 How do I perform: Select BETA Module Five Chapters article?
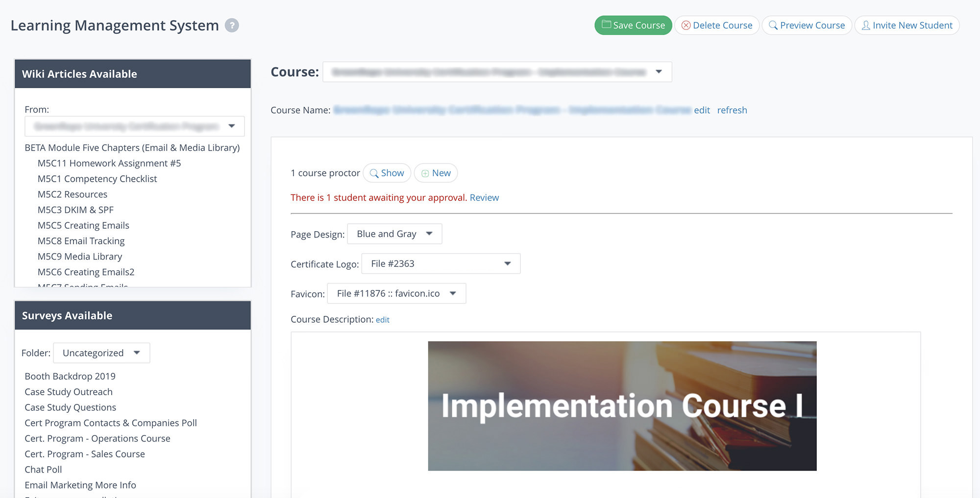132,148
